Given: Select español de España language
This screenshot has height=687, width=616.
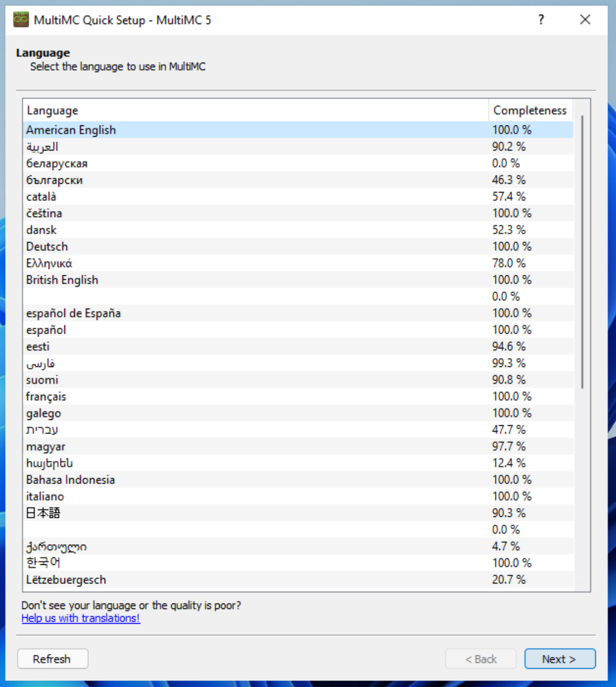Looking at the screenshot, I should click(x=73, y=313).
